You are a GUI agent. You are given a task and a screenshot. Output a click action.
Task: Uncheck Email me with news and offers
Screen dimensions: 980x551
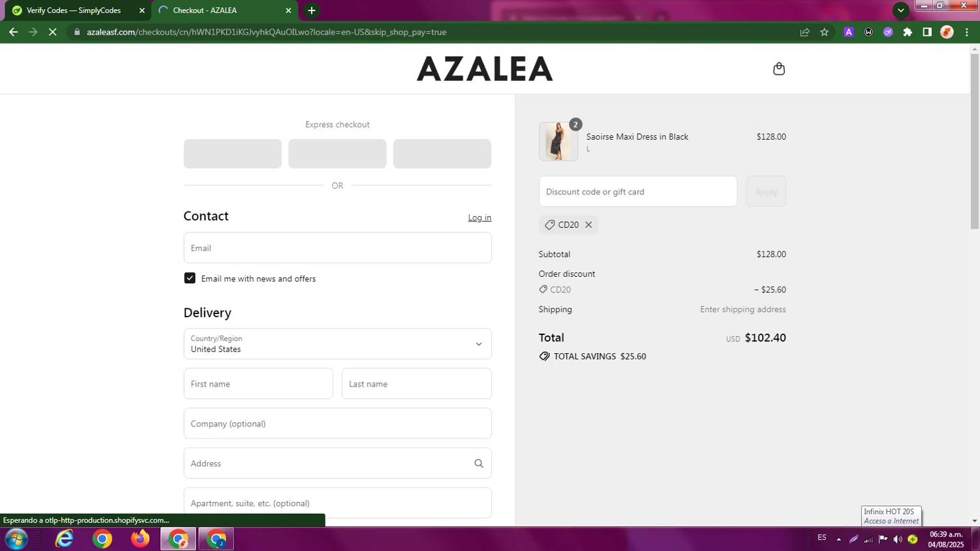pyautogui.click(x=189, y=278)
